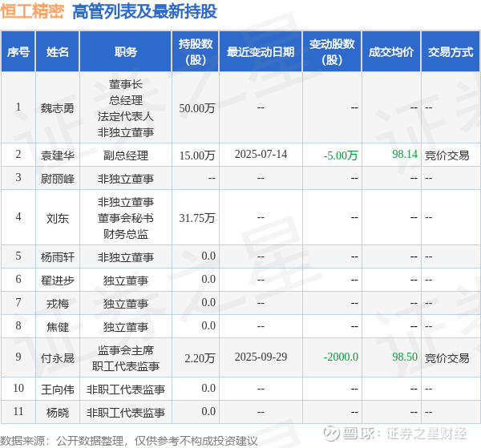
Task: Click the 98.14 average price
Action: click(x=405, y=154)
